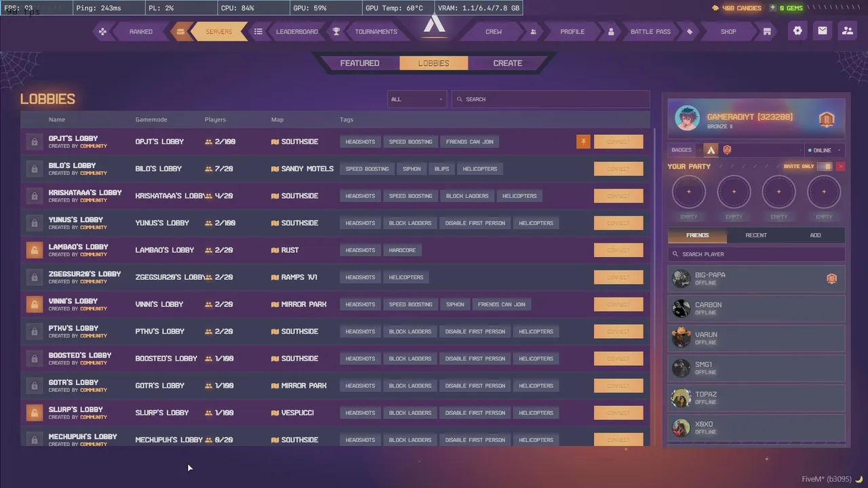The width and height of the screenshot is (868, 488).
Task: Open the Tournaments menu item
Action: point(376,32)
